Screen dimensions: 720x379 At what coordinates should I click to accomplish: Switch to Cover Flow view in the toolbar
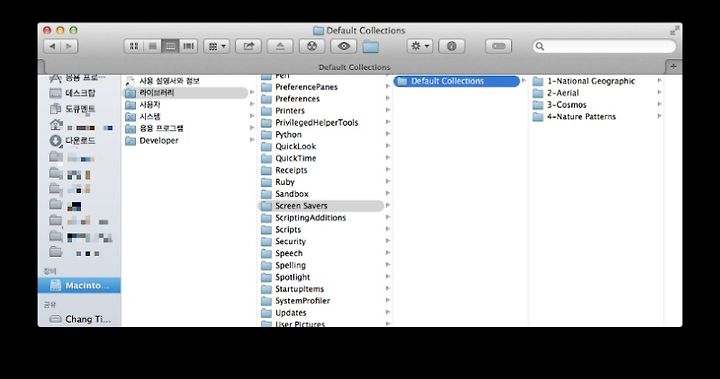click(x=189, y=46)
